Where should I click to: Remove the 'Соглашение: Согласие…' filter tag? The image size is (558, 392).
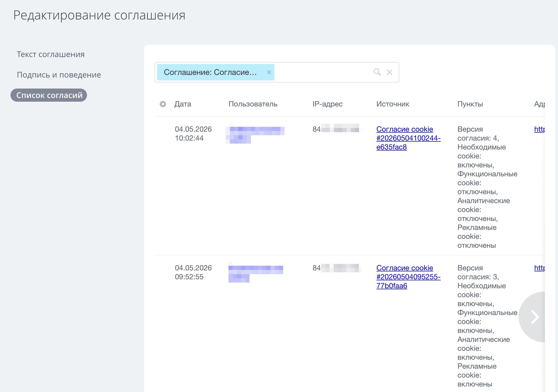click(x=269, y=72)
